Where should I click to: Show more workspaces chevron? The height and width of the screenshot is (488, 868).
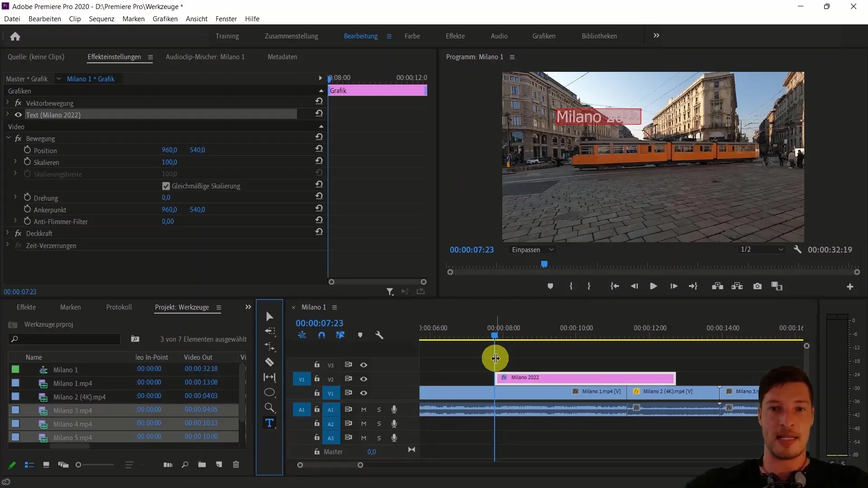[656, 35]
